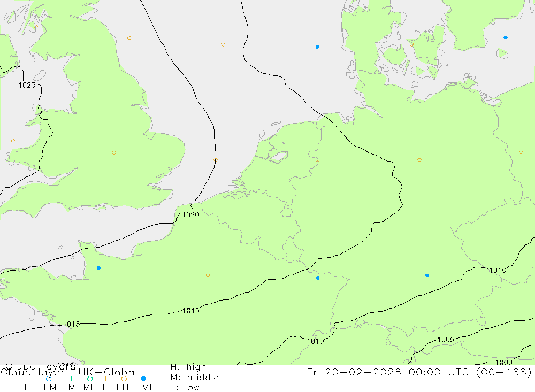
Task: Click the 1025 isobar label
Action: click(x=27, y=85)
